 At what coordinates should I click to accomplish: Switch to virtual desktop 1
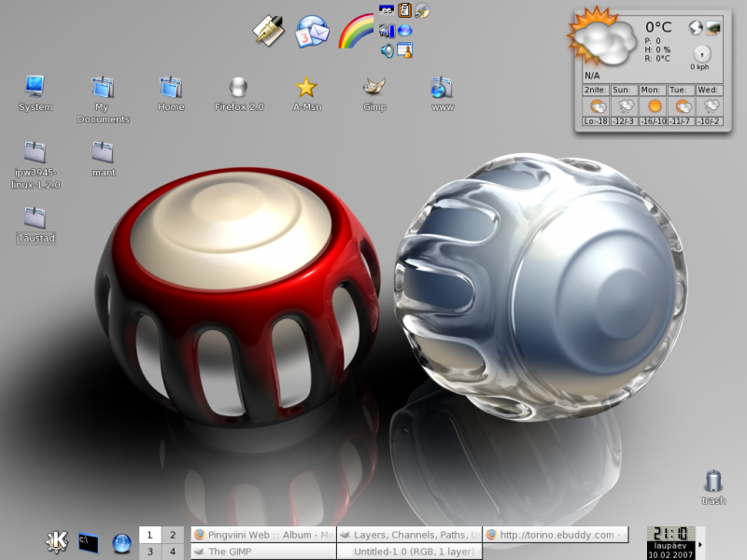[150, 535]
